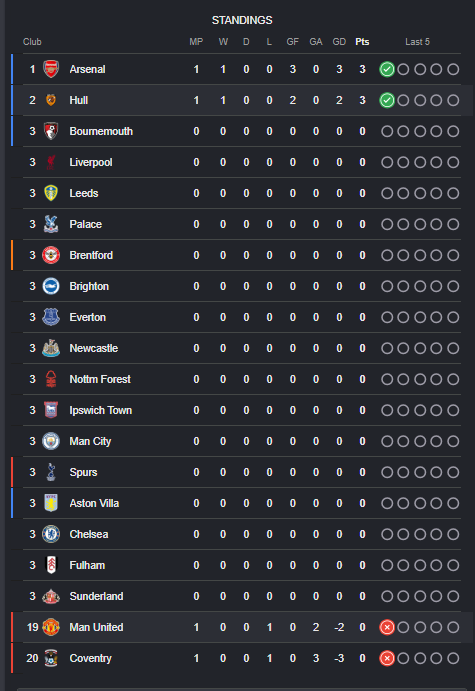Click the Chelsea crest icon

[51, 534]
